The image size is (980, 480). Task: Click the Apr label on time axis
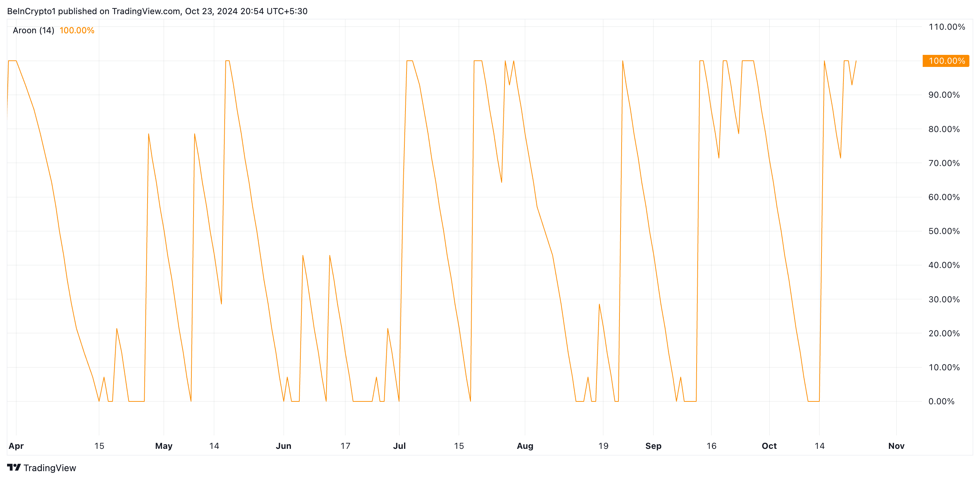click(x=16, y=446)
